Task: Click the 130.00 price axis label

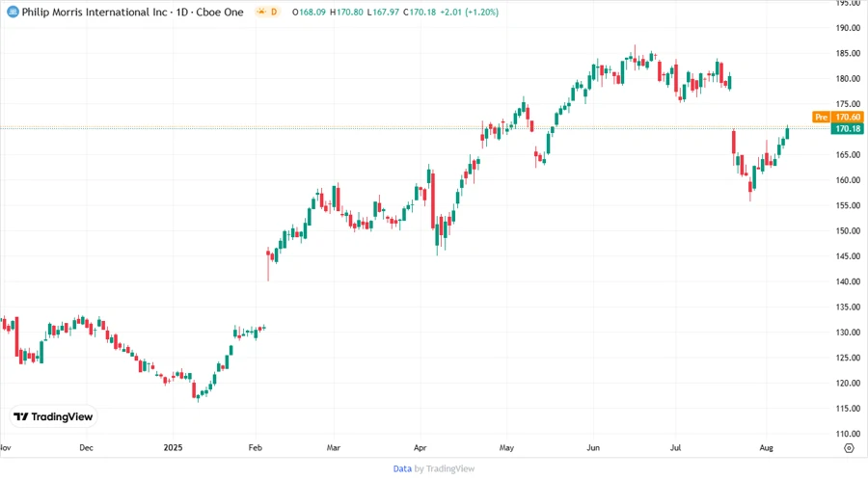Action: pyautogui.click(x=848, y=333)
